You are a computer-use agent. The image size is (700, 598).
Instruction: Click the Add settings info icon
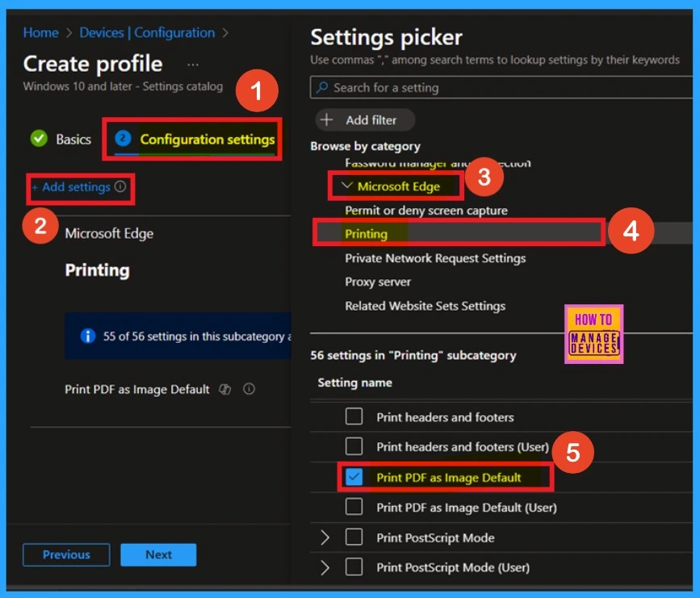[x=120, y=186]
